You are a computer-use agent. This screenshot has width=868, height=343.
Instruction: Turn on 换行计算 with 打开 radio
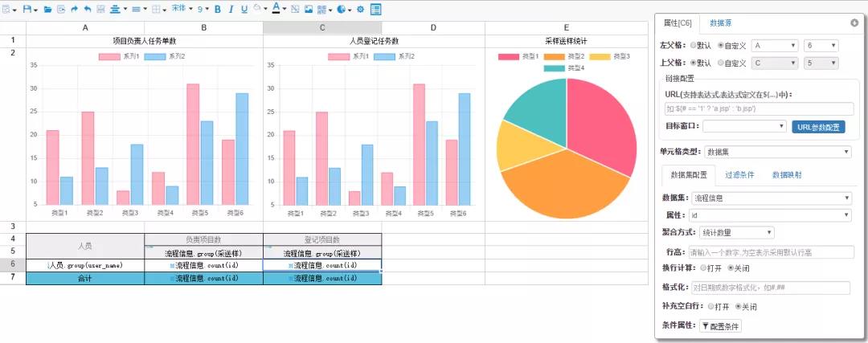coord(704,267)
